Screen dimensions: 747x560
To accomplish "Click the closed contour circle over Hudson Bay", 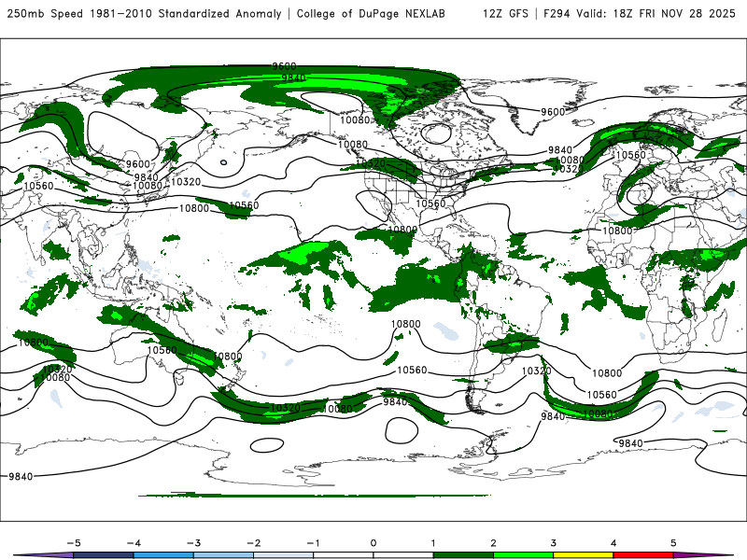I will tap(438, 133).
